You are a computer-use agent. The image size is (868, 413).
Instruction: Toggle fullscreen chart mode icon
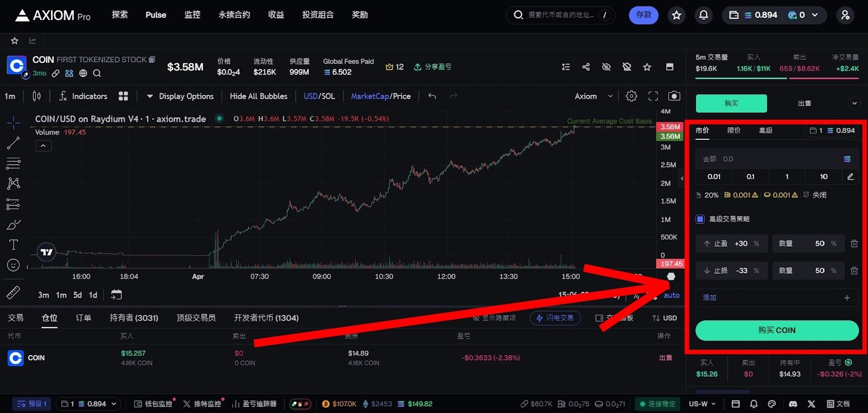[653, 96]
